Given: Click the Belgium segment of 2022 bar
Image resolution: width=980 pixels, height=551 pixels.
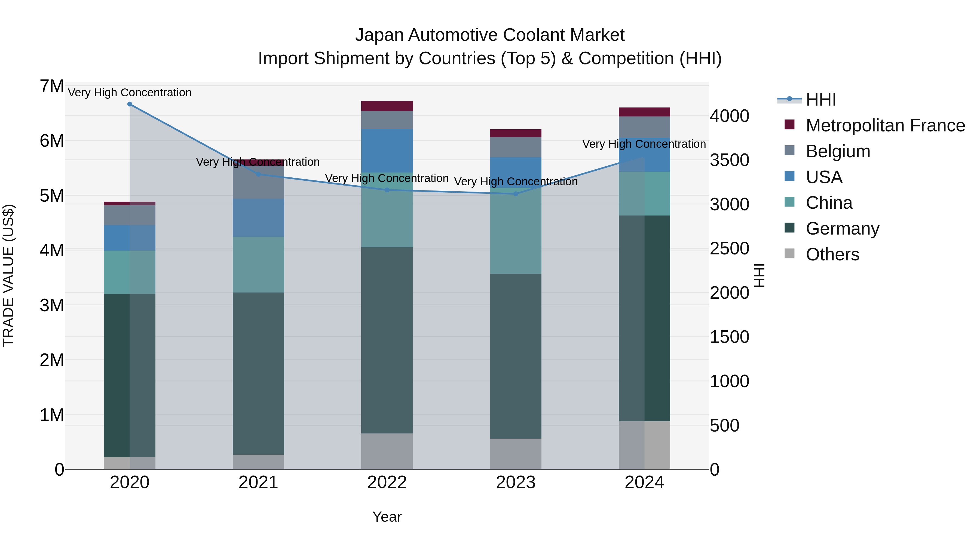Looking at the screenshot, I should pos(387,120).
